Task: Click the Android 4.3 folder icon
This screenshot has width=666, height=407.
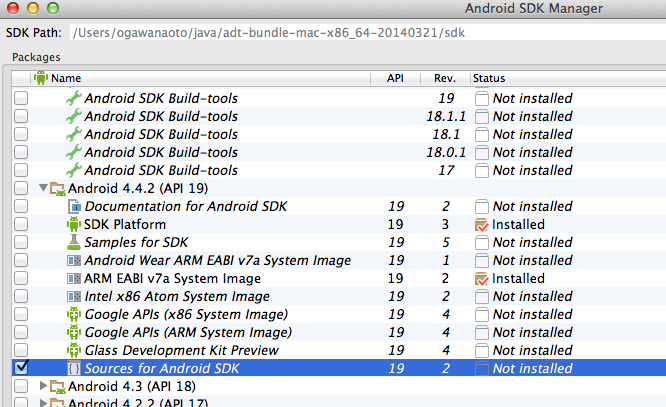Action: pos(57,386)
